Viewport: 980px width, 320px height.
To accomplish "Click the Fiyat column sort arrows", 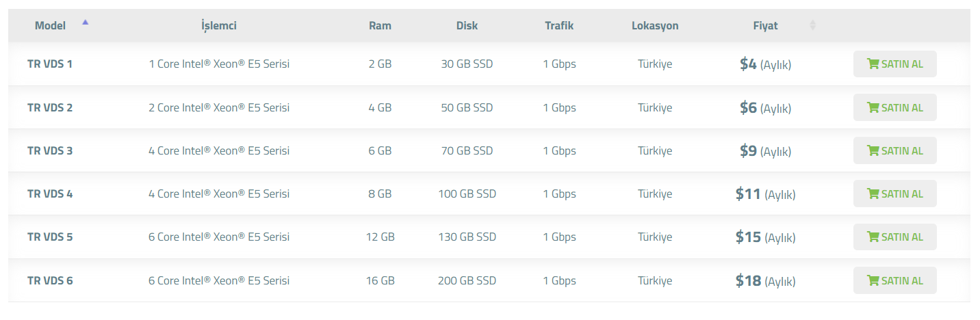I will point(812,25).
